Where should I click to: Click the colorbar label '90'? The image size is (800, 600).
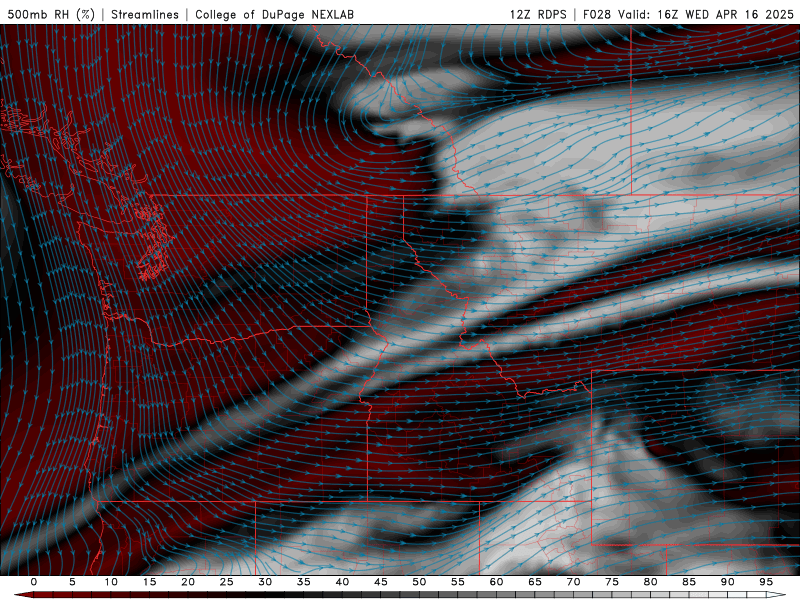pos(728,582)
